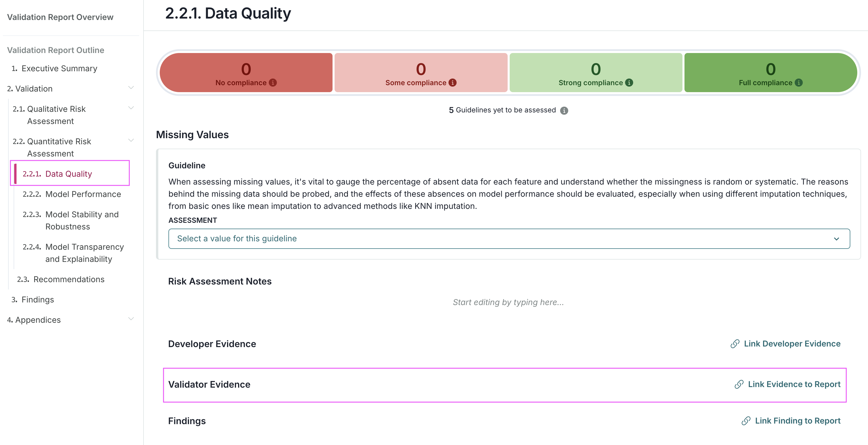Collapse the Validation section in the outline

coord(131,87)
